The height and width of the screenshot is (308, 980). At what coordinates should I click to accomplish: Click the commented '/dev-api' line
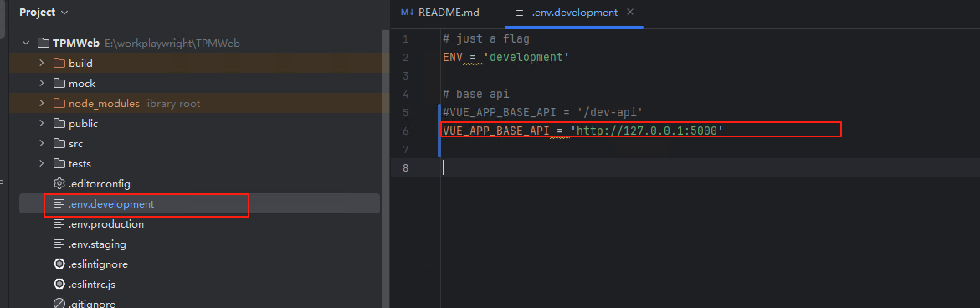(x=542, y=112)
